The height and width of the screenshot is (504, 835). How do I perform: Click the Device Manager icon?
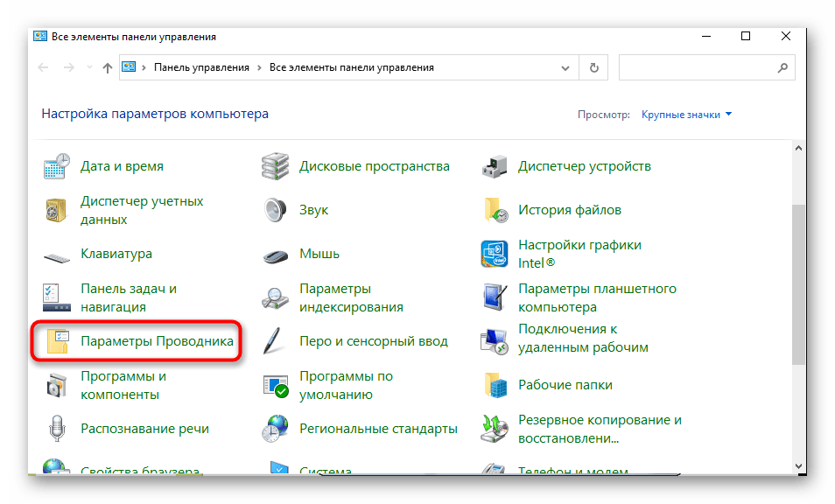click(x=495, y=166)
